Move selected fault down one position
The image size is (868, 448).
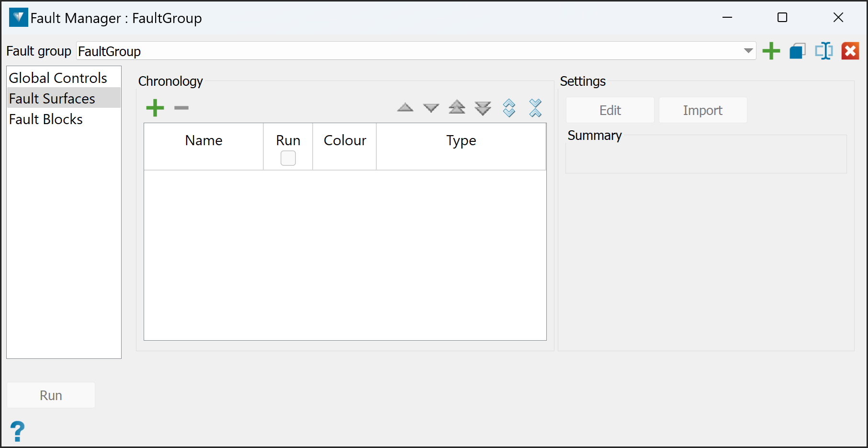(x=431, y=108)
